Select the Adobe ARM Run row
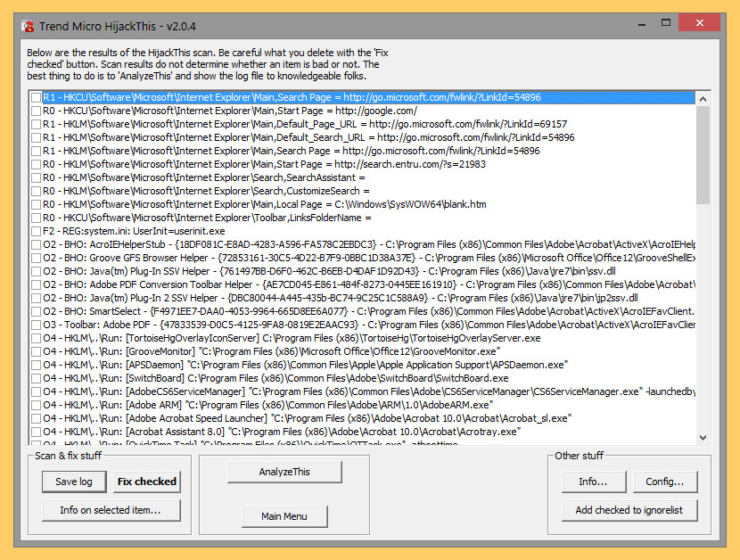This screenshot has height=560, width=740. coord(363,405)
